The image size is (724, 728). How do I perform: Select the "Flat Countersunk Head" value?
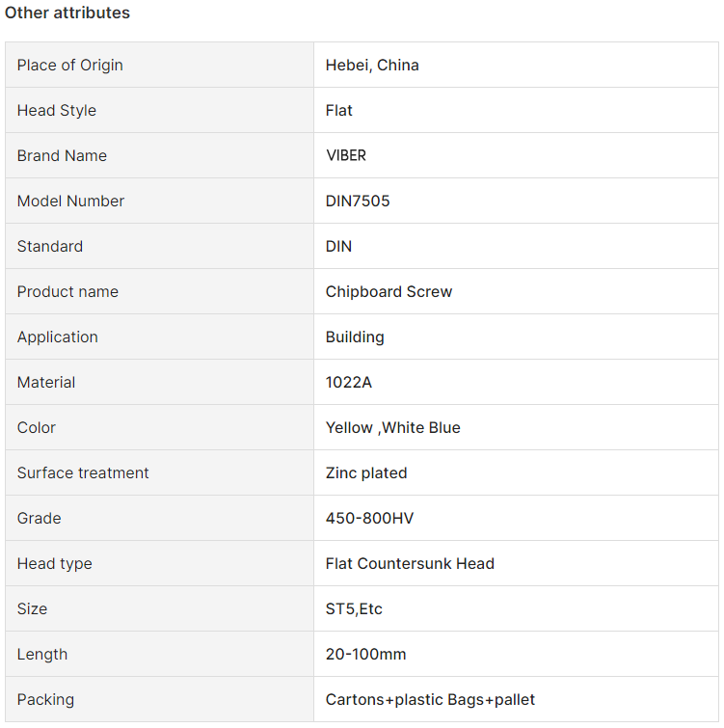pos(410,564)
